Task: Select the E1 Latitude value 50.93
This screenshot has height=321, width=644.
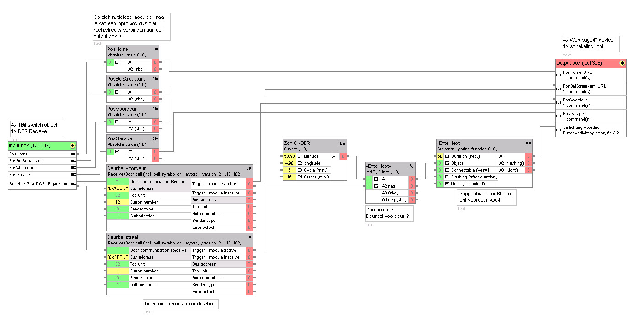Action: (289, 156)
